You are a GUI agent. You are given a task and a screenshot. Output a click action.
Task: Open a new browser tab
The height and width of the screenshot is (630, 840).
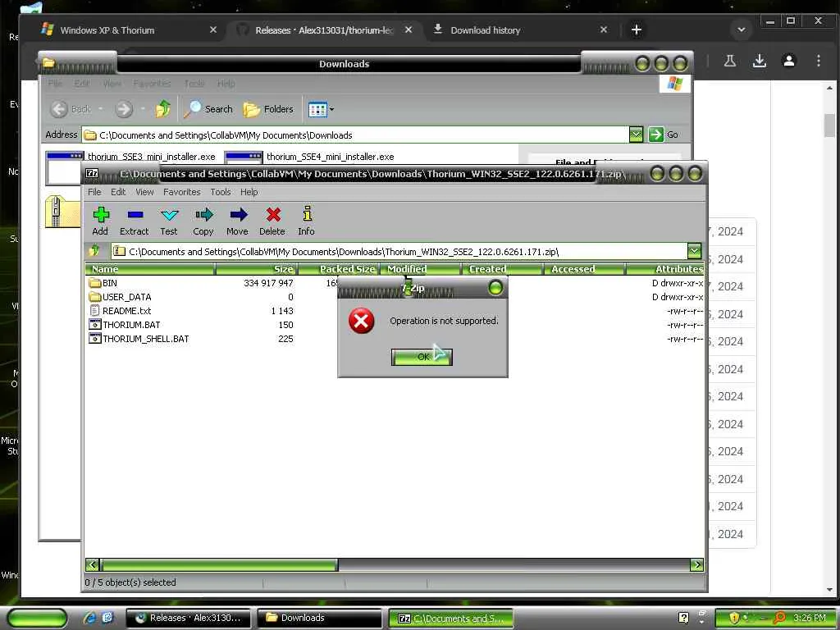coord(636,30)
